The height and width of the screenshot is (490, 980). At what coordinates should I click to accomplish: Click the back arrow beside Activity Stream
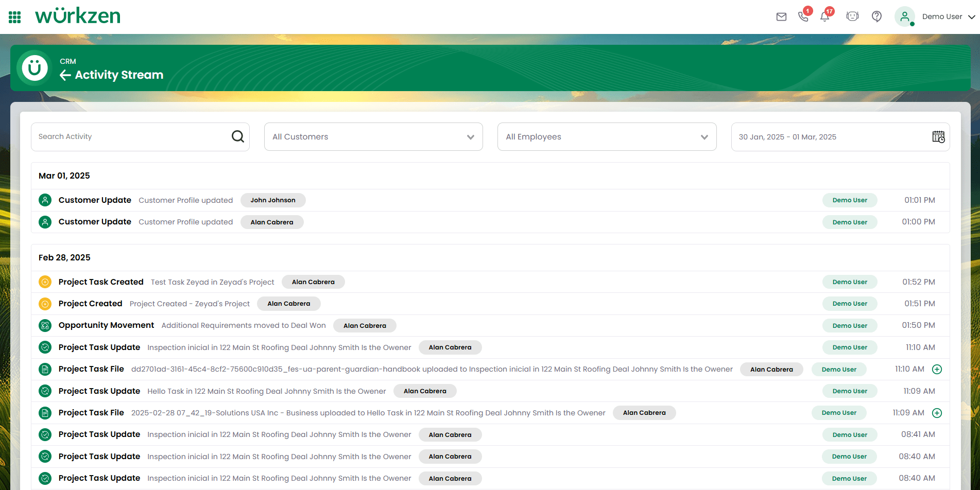point(65,75)
